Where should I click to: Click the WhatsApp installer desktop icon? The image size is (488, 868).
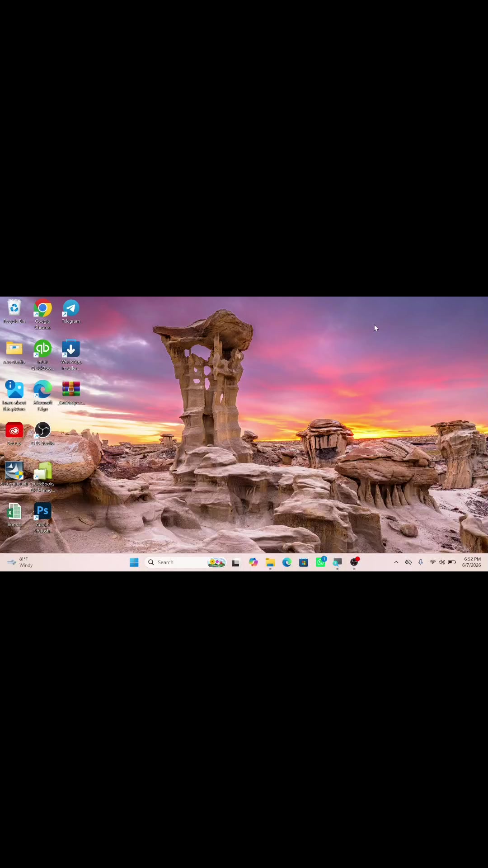click(x=71, y=355)
